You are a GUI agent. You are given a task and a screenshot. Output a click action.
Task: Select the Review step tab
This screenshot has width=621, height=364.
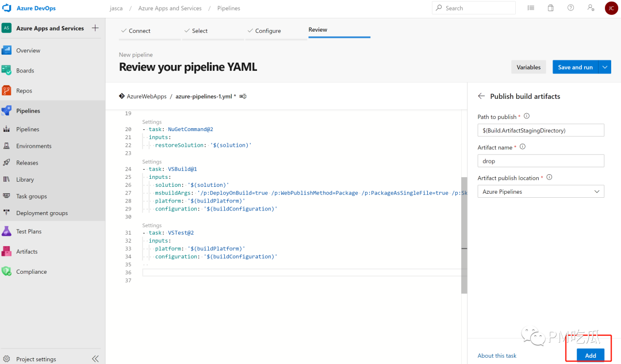(x=339, y=30)
